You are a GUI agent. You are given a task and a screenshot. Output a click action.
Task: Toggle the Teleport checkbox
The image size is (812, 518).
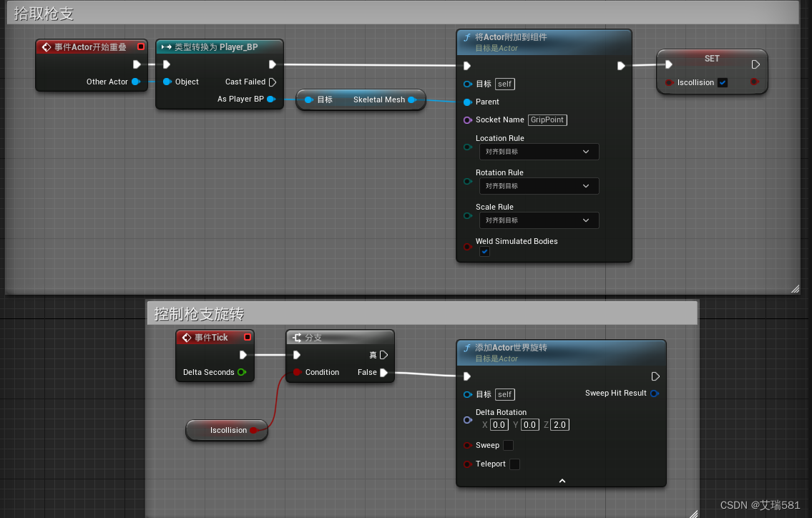[x=515, y=464]
